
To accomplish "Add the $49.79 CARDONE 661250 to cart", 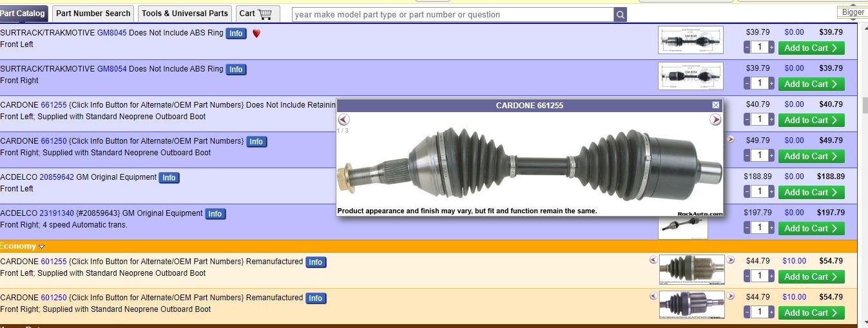I will [811, 156].
